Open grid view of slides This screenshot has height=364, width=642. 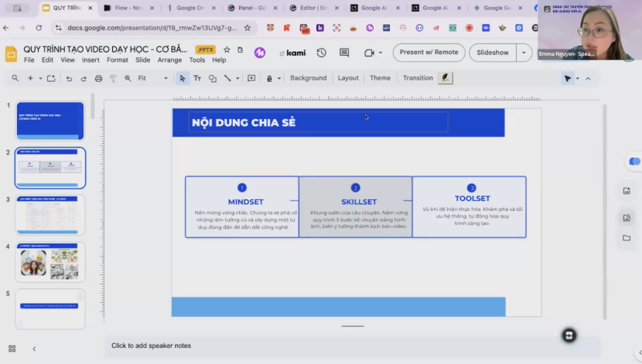[12, 349]
